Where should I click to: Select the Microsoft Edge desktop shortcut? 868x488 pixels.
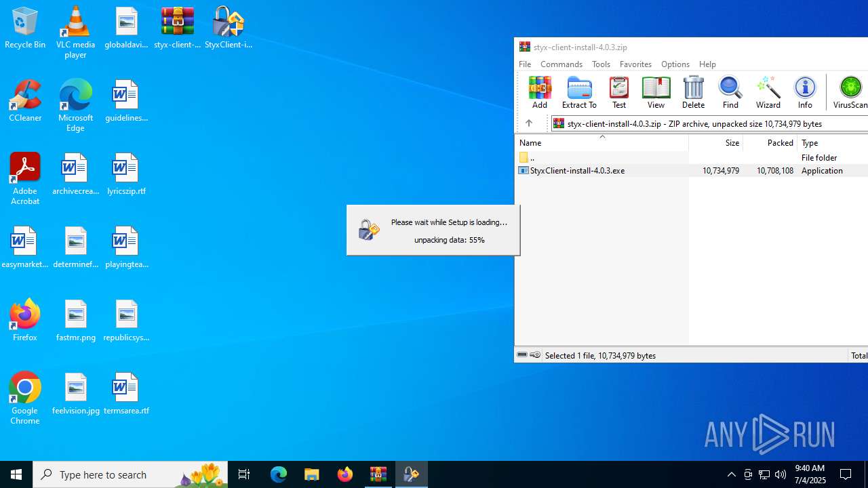[75, 106]
